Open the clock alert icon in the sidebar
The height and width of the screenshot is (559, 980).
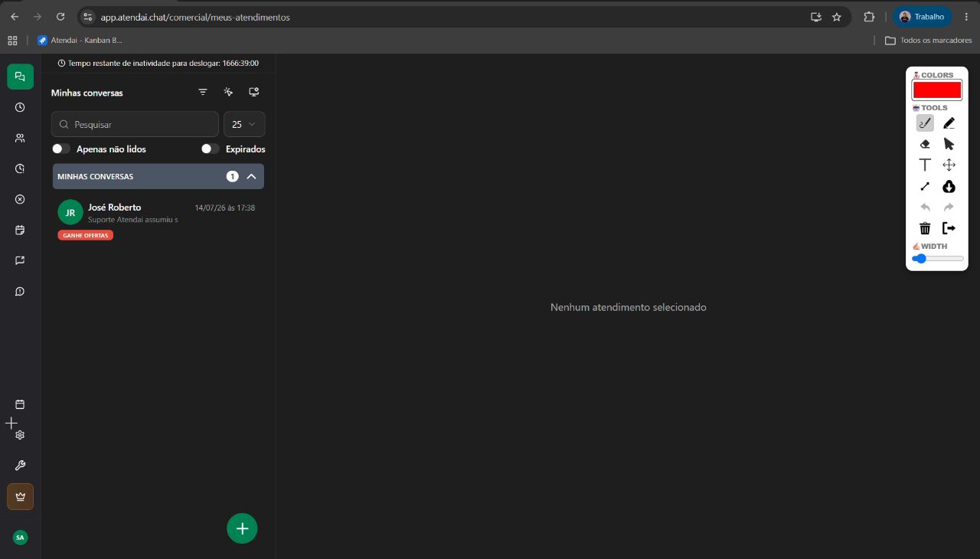tap(20, 168)
